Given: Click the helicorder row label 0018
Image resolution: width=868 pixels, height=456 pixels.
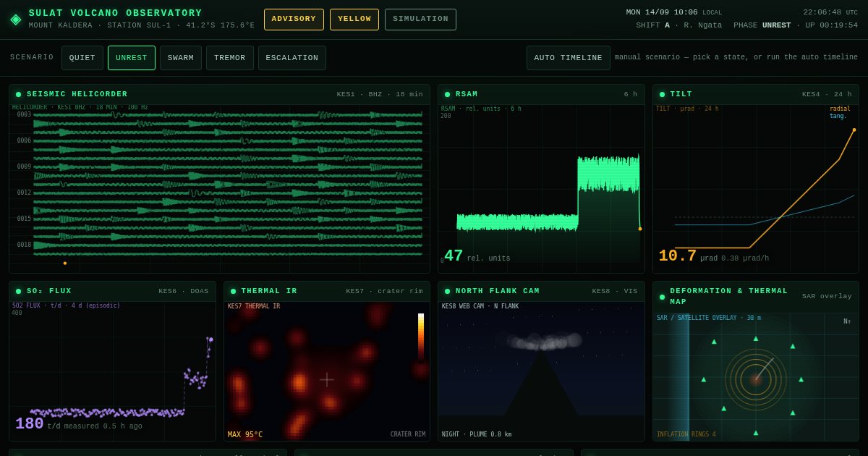Looking at the screenshot, I should [x=24, y=245].
